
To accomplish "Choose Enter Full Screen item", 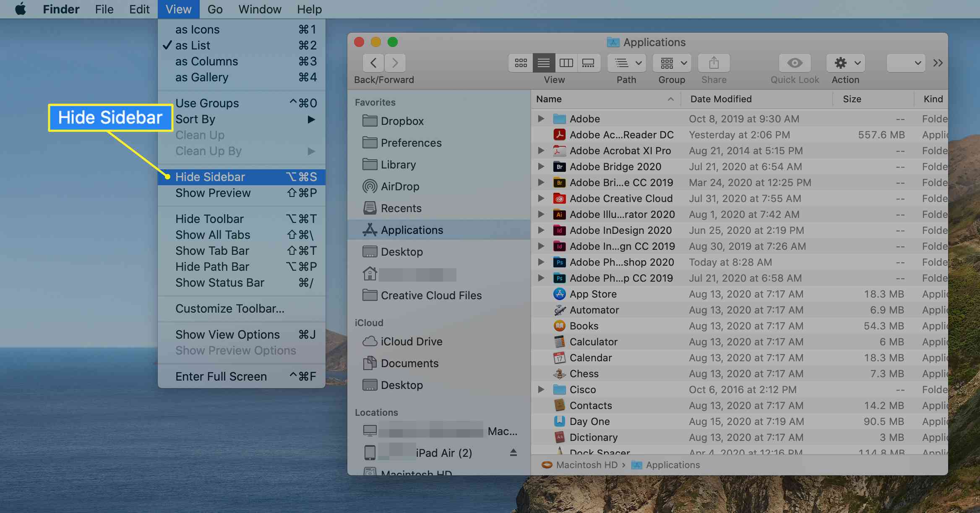I will click(242, 376).
